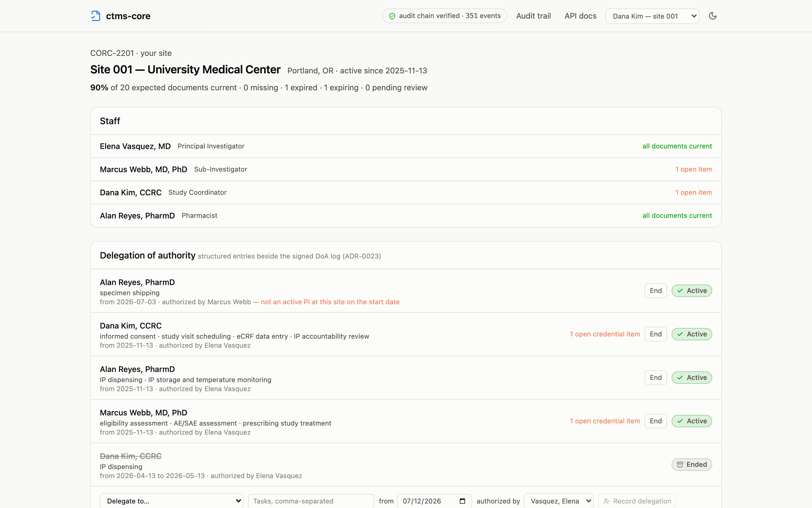Screen dimensions: 812x508
Task: End Alan Reyes specimen shipping delegation
Action: tap(656, 291)
